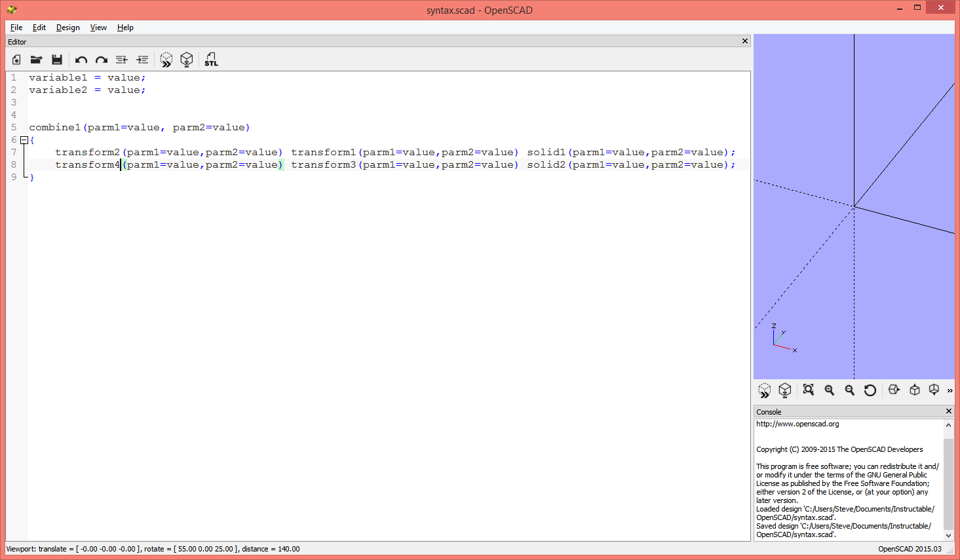Screen dimensions: 960x560
Task: Zoom out of the 3D viewport
Action: point(849,390)
